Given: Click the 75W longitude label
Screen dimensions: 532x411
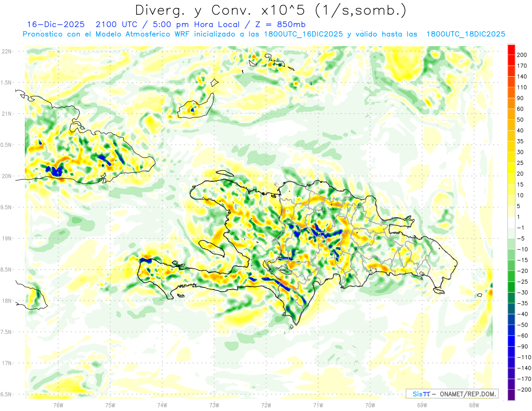Looking at the screenshot, I should 110,405.
